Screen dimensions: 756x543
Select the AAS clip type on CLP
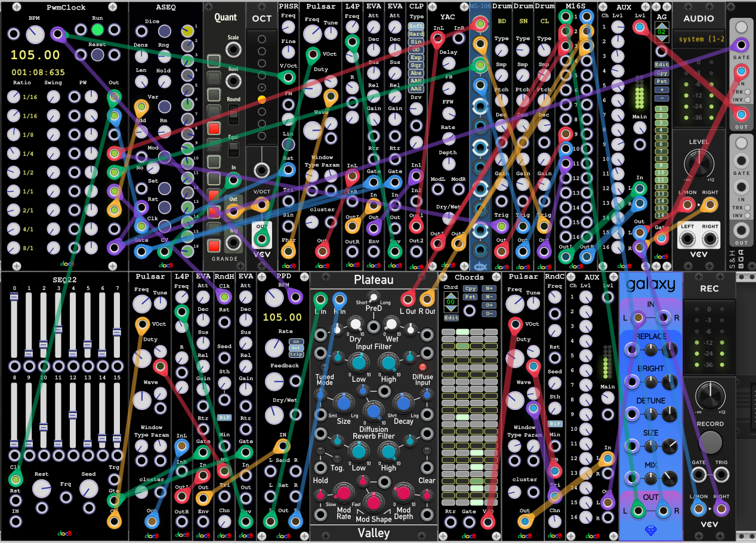[x=416, y=88]
